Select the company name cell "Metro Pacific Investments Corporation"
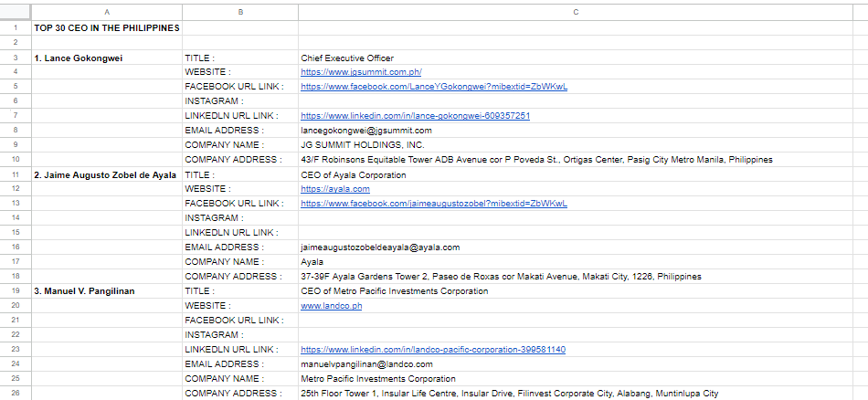 click(576, 378)
